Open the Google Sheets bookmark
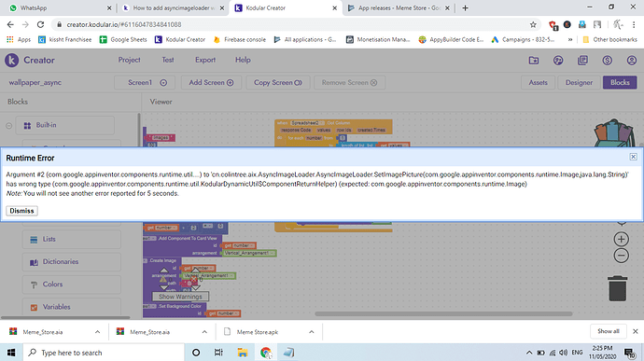644x361 pixels. pyautogui.click(x=123, y=39)
